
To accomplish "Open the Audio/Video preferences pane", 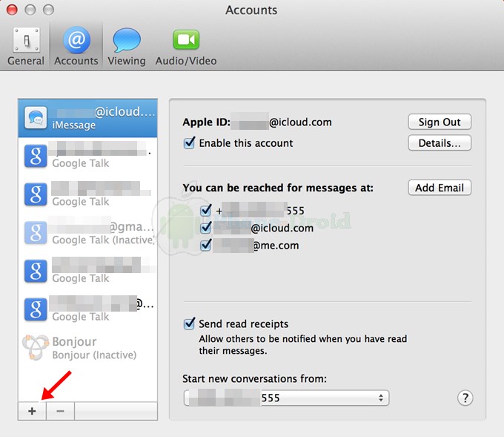I will click(x=186, y=46).
